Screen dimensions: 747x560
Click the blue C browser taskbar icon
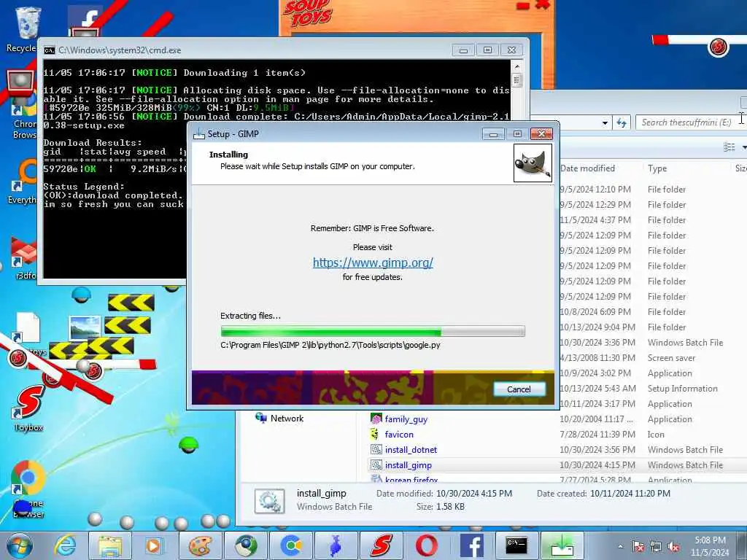pyautogui.click(x=291, y=545)
